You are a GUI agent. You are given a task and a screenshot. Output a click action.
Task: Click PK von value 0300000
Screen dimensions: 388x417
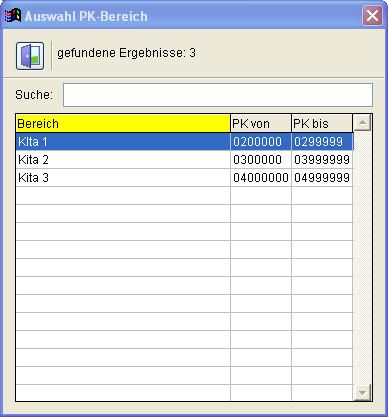[x=257, y=160]
